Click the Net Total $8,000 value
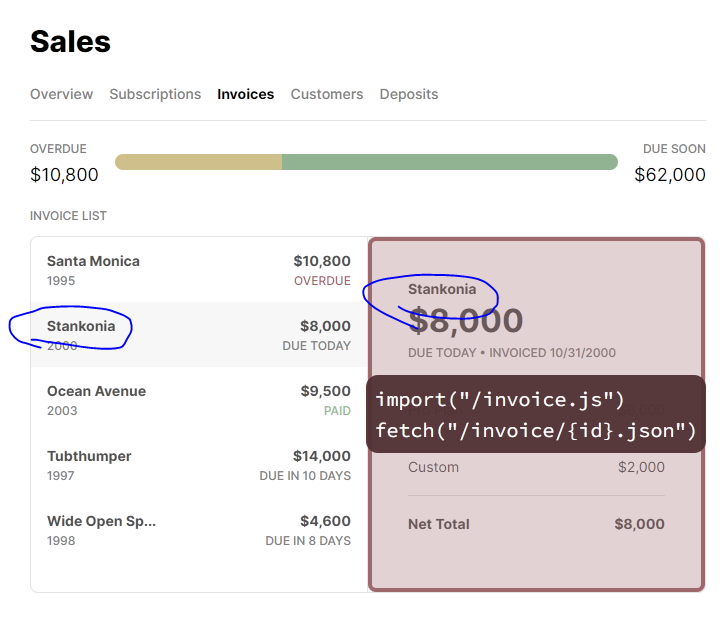 pyautogui.click(x=639, y=524)
